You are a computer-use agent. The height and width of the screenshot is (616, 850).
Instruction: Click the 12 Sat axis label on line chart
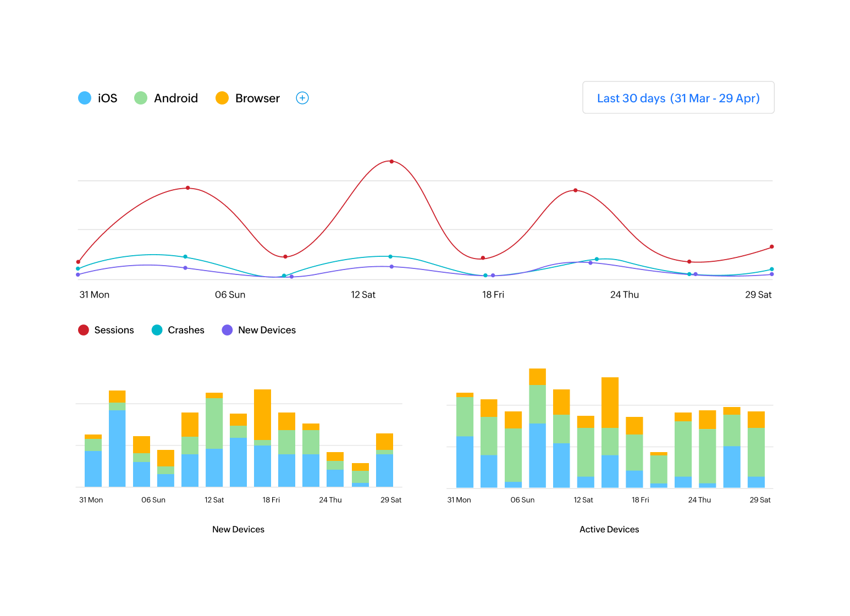(363, 295)
